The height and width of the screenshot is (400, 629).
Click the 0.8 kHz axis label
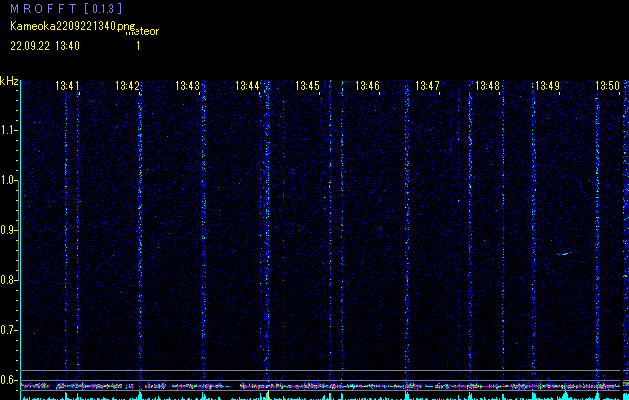tap(8, 280)
